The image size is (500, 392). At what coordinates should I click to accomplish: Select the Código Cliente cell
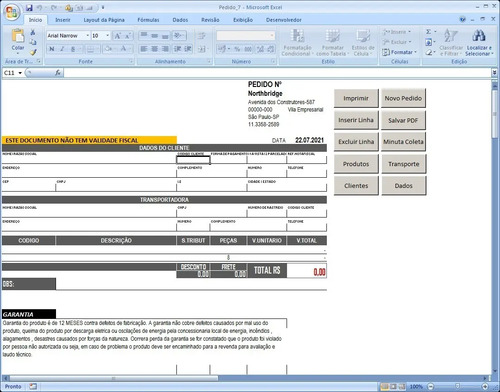pos(193,160)
